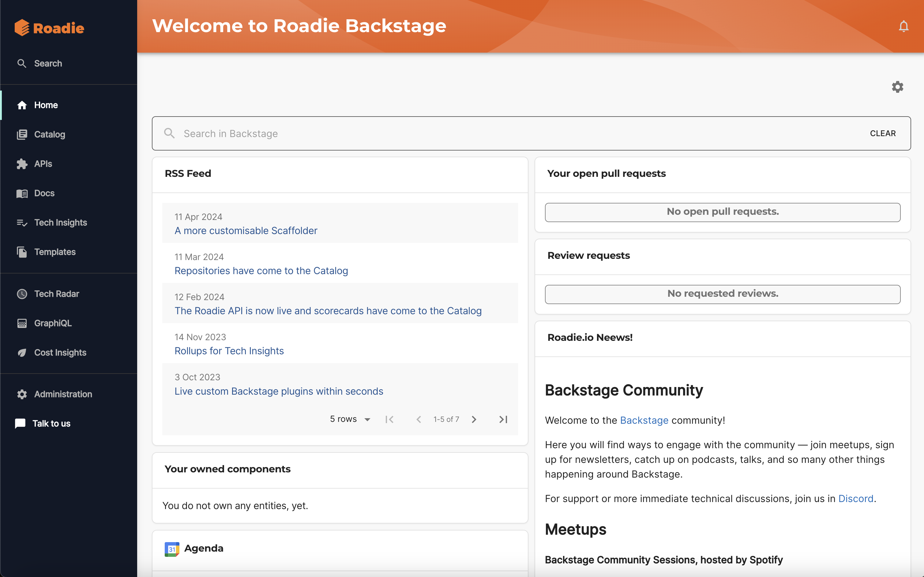924x577 pixels.
Task: Click the Tech Insights checklist icon
Action: point(22,223)
